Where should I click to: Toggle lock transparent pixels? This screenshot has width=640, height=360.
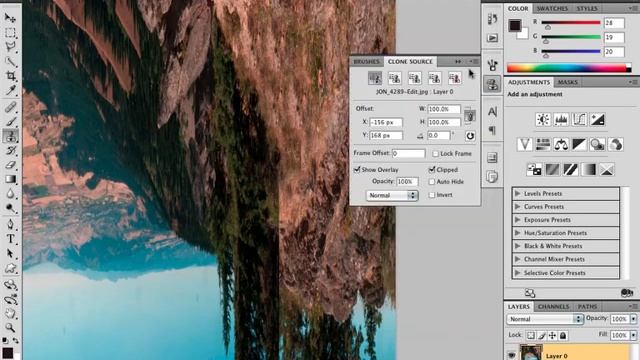[x=531, y=336]
